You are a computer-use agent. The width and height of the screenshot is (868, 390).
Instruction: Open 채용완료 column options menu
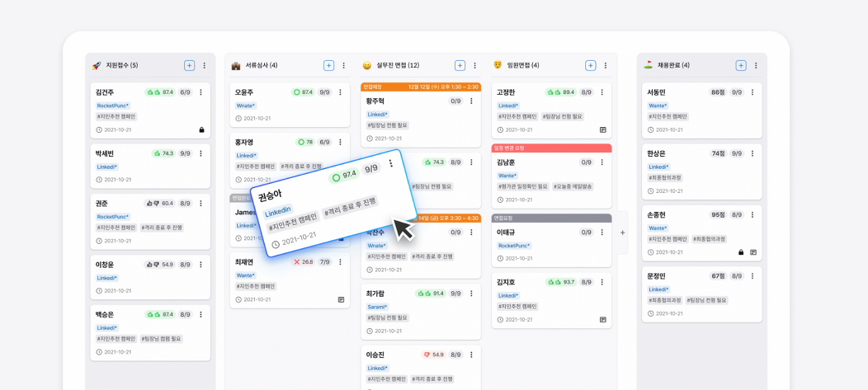tap(755, 65)
